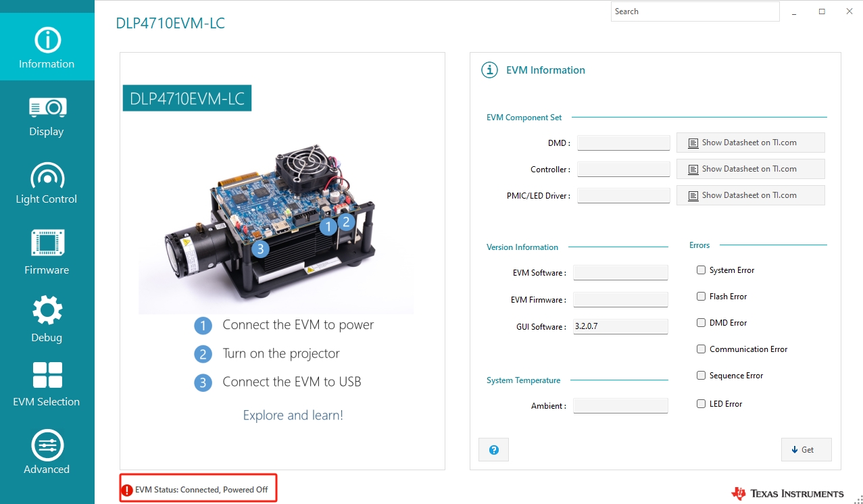Click the blue help question mark button
Viewport: 863px width, 504px height.
pyautogui.click(x=493, y=449)
